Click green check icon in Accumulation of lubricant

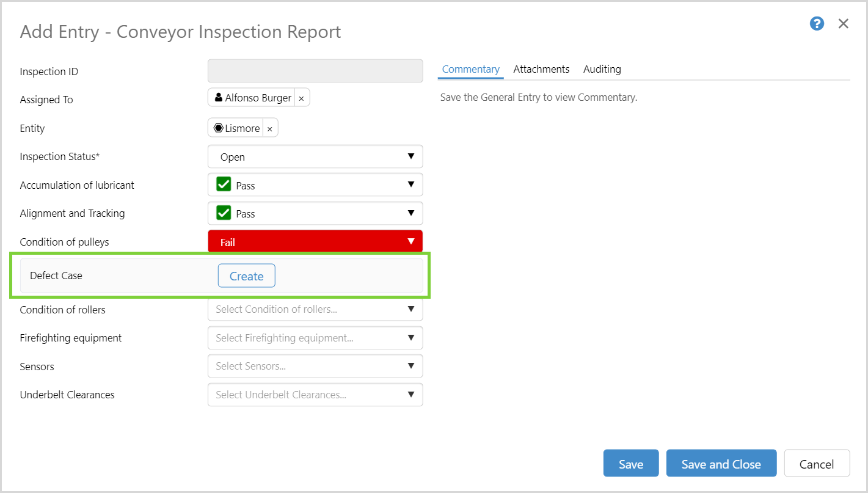pyautogui.click(x=224, y=184)
